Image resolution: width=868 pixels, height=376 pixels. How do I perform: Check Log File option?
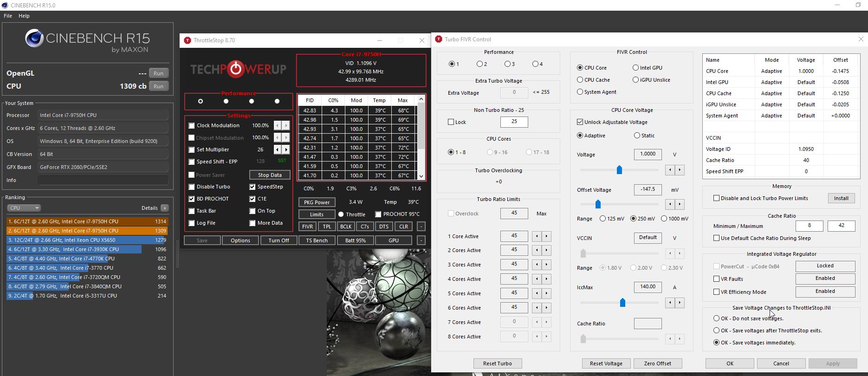coord(191,223)
